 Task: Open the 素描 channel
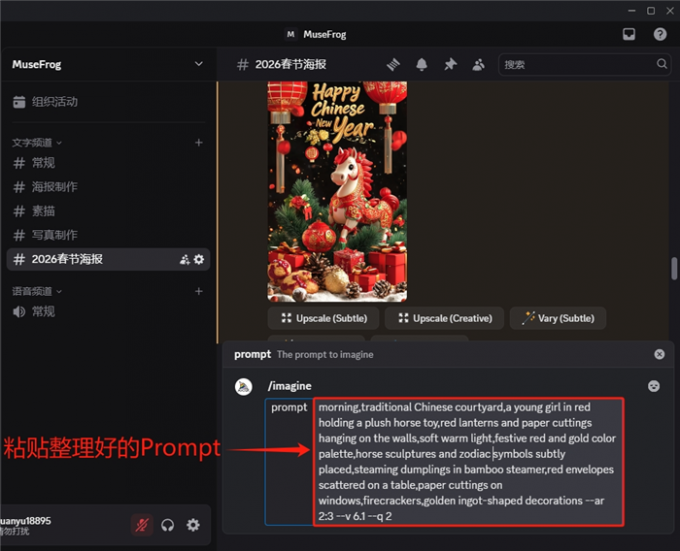coord(43,211)
